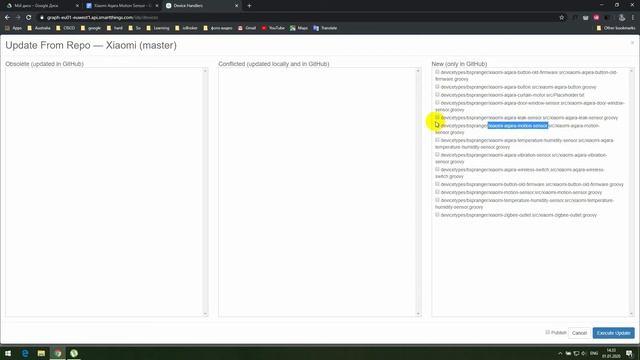640x360 pixels.
Task: Open the CISCO bookmark folder
Action: (65, 28)
